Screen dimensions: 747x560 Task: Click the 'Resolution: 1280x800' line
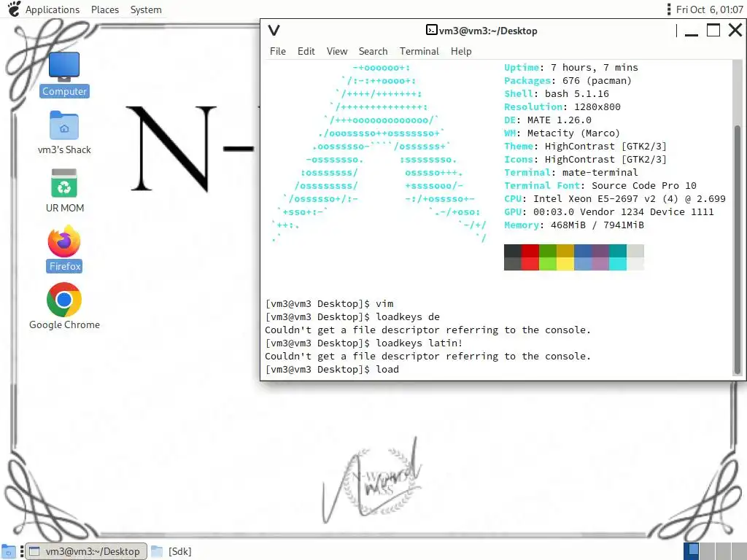562,107
